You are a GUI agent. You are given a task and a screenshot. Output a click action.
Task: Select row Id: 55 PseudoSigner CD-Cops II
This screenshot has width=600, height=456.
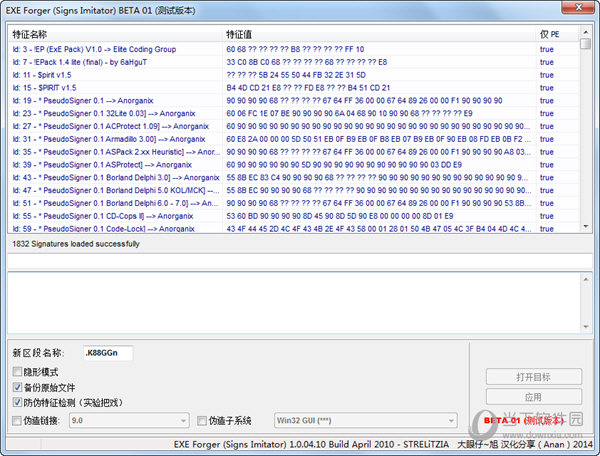(x=293, y=216)
